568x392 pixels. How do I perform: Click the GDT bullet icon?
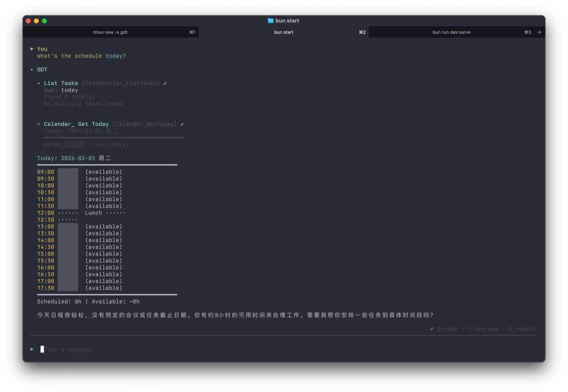tap(32, 70)
